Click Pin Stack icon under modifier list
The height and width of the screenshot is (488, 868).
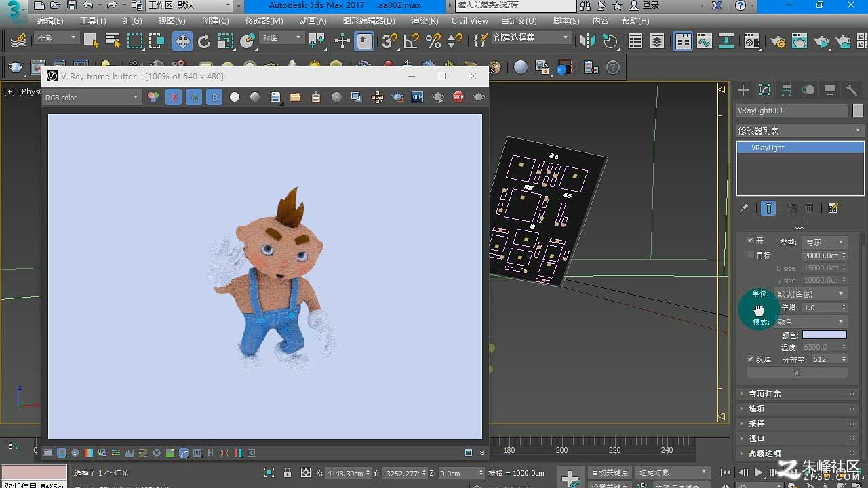(744, 208)
